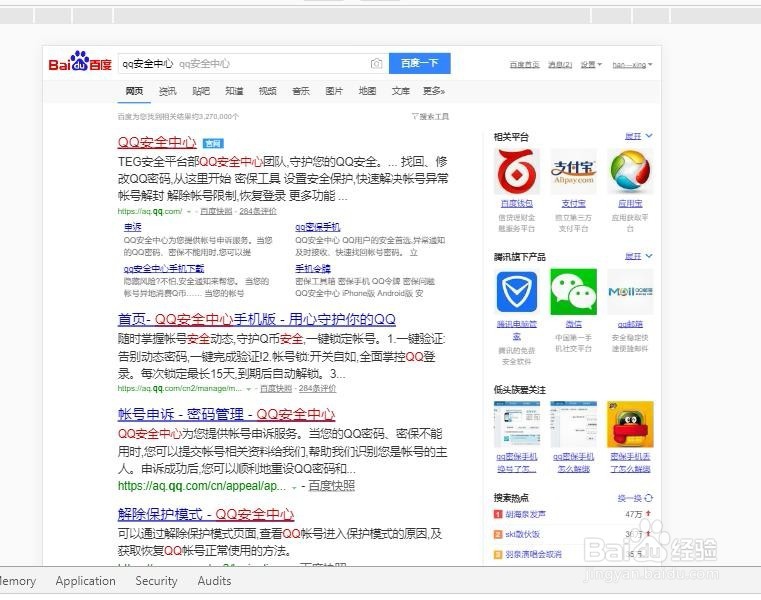Go to 百度首页 link
Image resolution: width=761 pixels, height=600 pixels.
pos(525,65)
